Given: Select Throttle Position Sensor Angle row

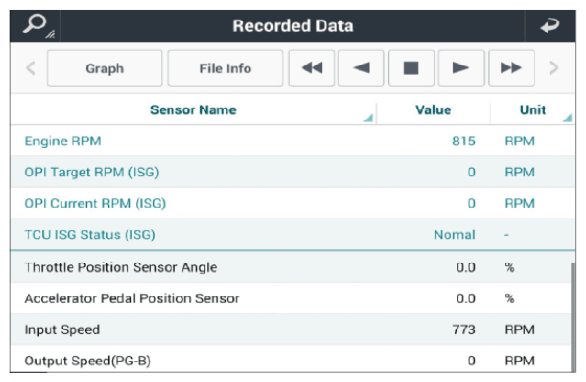Looking at the screenshot, I should [x=291, y=267].
